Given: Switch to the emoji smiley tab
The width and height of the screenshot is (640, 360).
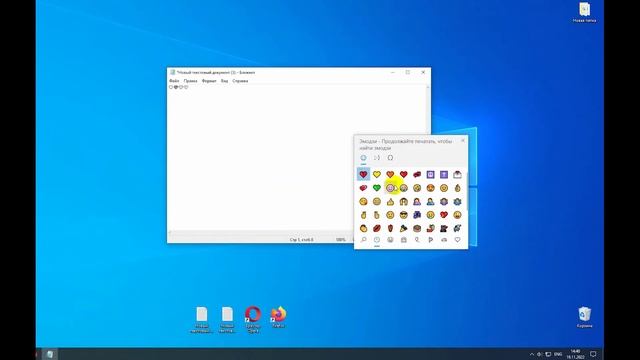Looking at the screenshot, I should coord(363,158).
